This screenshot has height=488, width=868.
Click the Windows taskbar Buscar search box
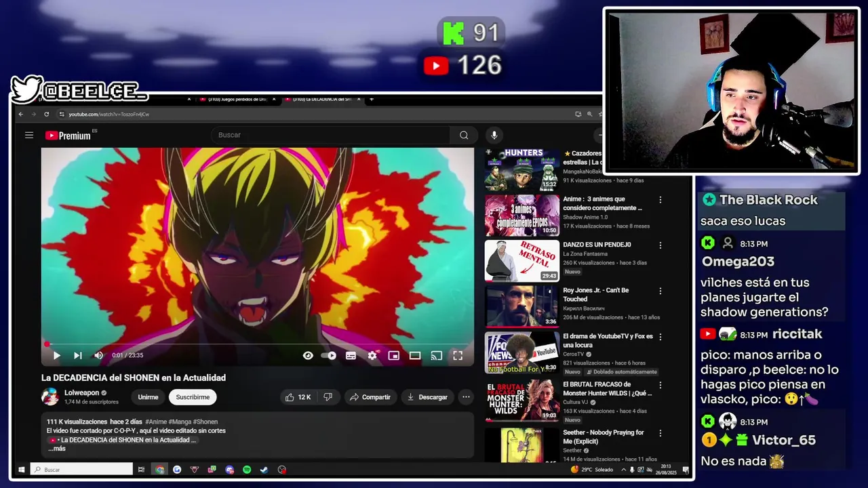point(81,469)
